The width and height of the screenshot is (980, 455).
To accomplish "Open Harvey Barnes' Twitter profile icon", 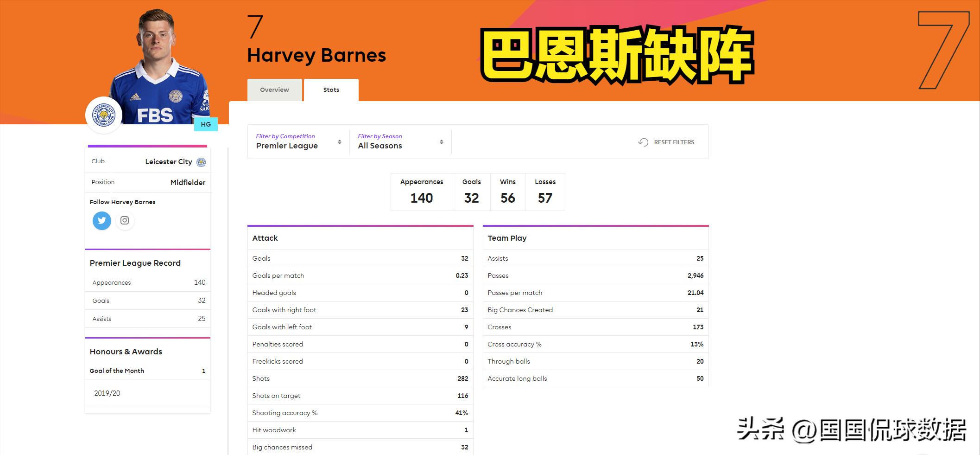I will 102,221.
